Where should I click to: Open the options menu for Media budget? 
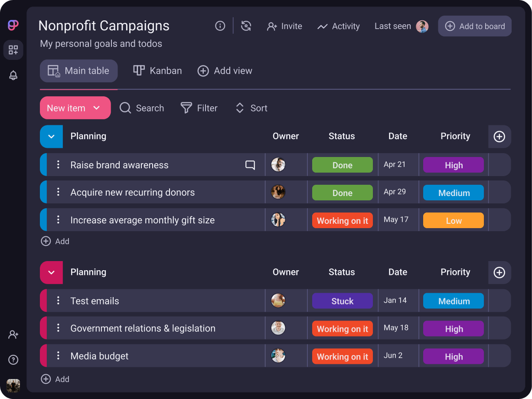(59, 356)
